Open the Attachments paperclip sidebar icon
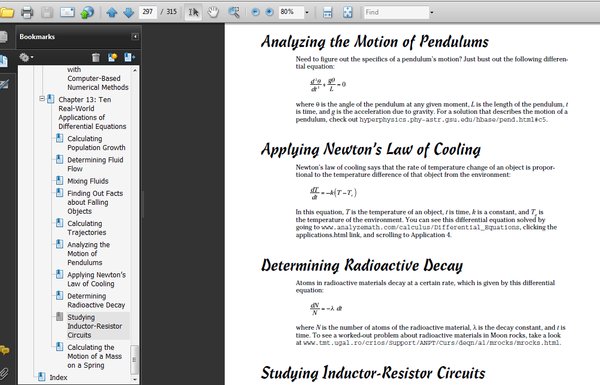The image size is (600, 385). click(4, 372)
